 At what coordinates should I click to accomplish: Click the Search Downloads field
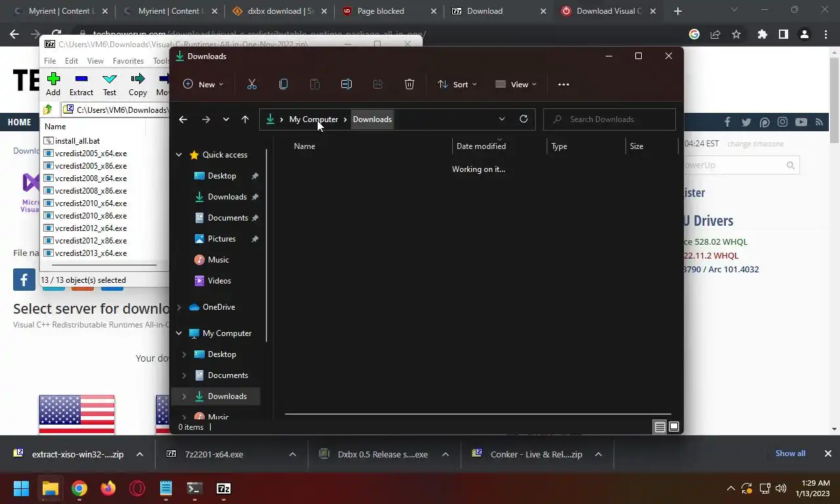coord(610,119)
